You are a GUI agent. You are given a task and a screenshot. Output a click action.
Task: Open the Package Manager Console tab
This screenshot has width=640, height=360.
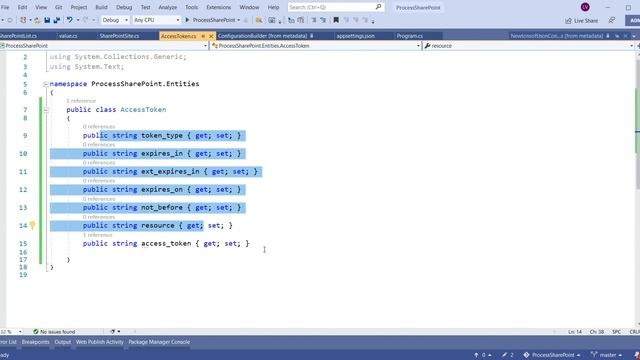pos(159,342)
